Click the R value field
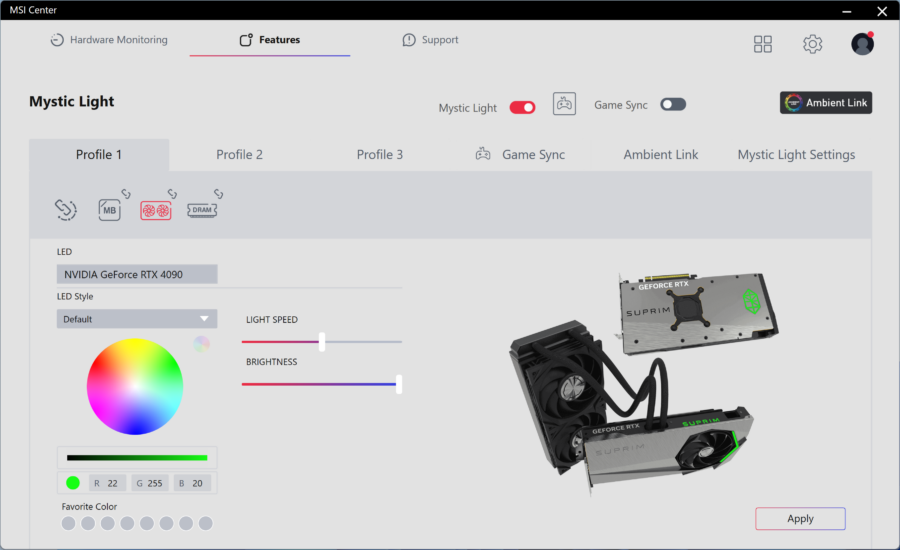900x550 pixels. pos(107,483)
